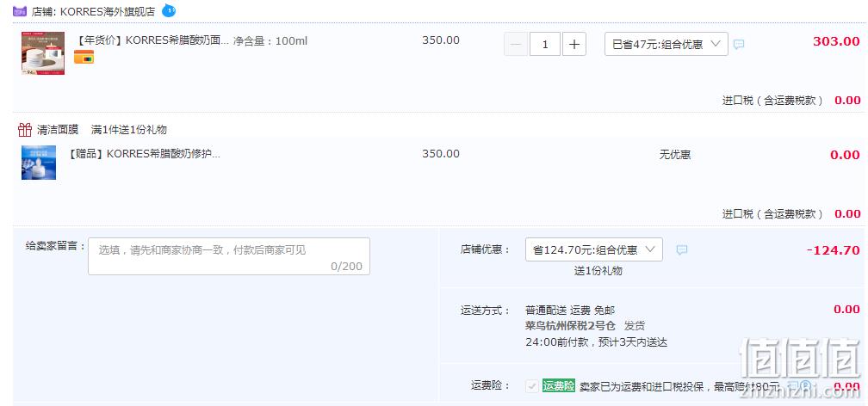Click the green 运费险 label badge
Image resolution: width=868 pixels, height=406 pixels.
(x=559, y=386)
